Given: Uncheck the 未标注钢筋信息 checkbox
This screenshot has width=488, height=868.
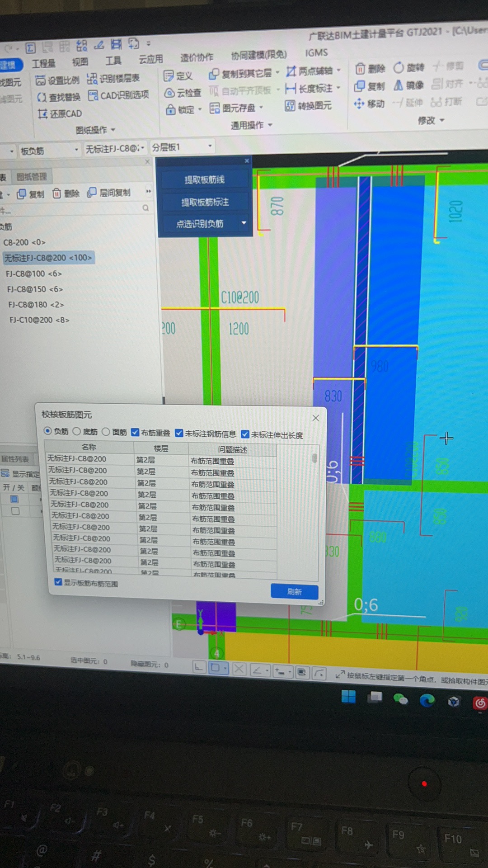Looking at the screenshot, I should point(179,433).
